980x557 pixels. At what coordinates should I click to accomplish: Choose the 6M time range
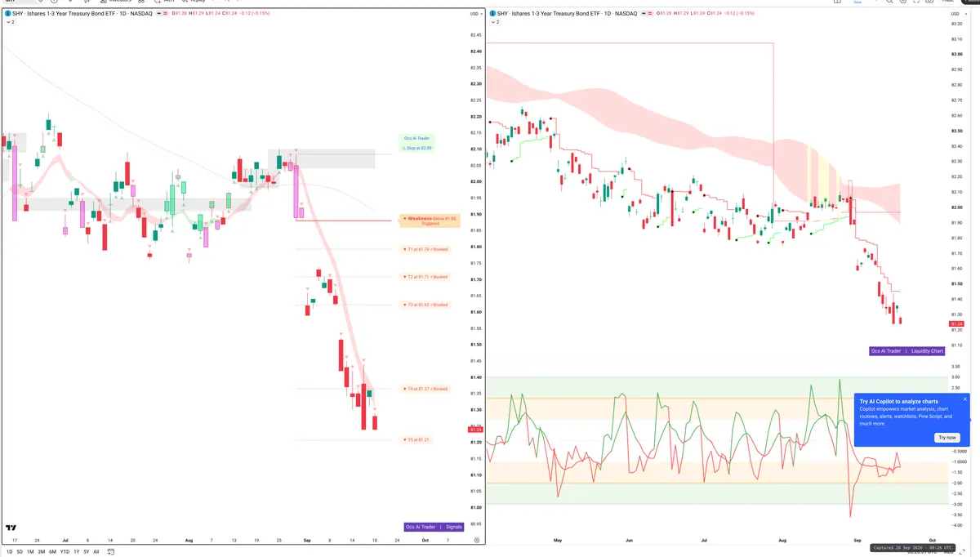click(53, 552)
